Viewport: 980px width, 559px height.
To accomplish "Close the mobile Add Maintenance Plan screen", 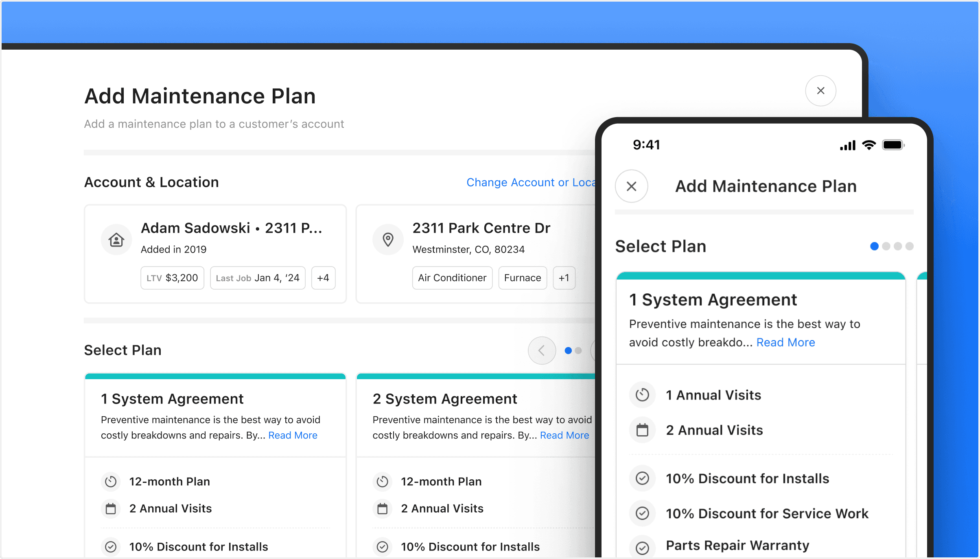I will pyautogui.click(x=631, y=186).
